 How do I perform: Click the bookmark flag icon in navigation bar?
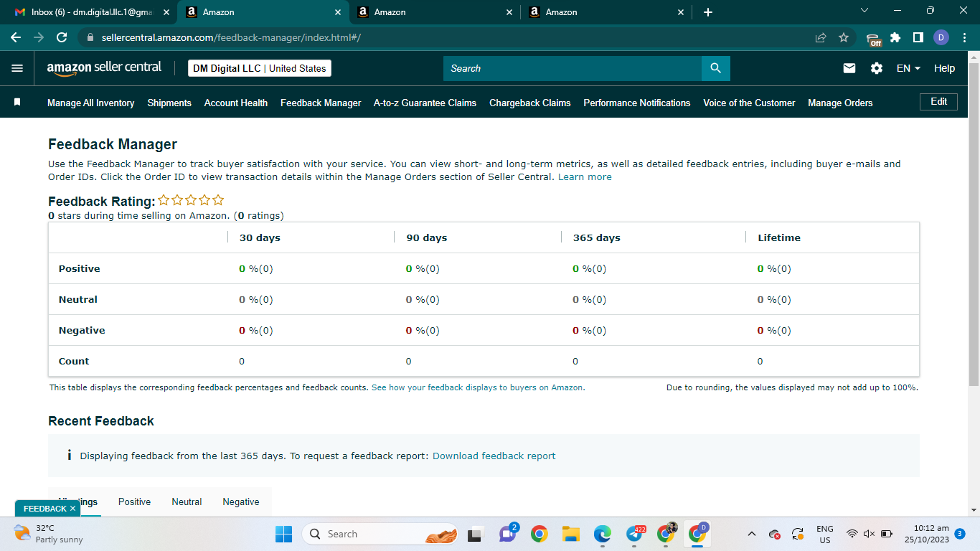pyautogui.click(x=17, y=103)
